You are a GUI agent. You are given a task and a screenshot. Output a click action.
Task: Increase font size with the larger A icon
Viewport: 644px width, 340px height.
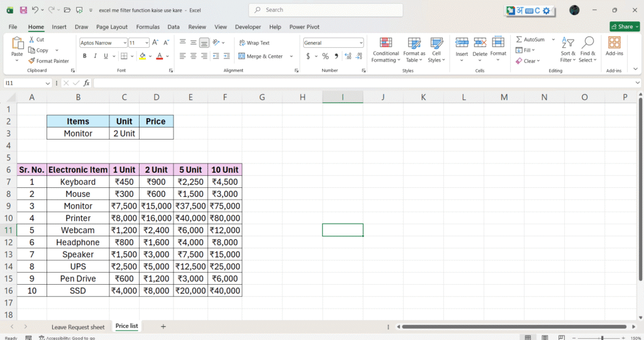click(155, 43)
